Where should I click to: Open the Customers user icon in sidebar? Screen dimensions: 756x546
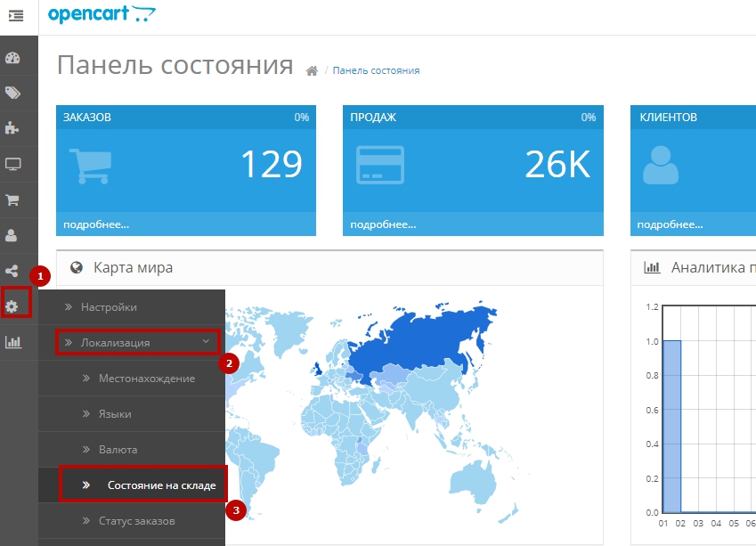(12, 235)
